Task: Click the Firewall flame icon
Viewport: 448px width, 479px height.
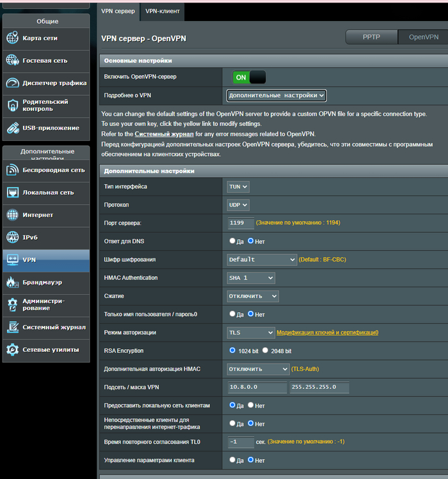Action: [13, 283]
